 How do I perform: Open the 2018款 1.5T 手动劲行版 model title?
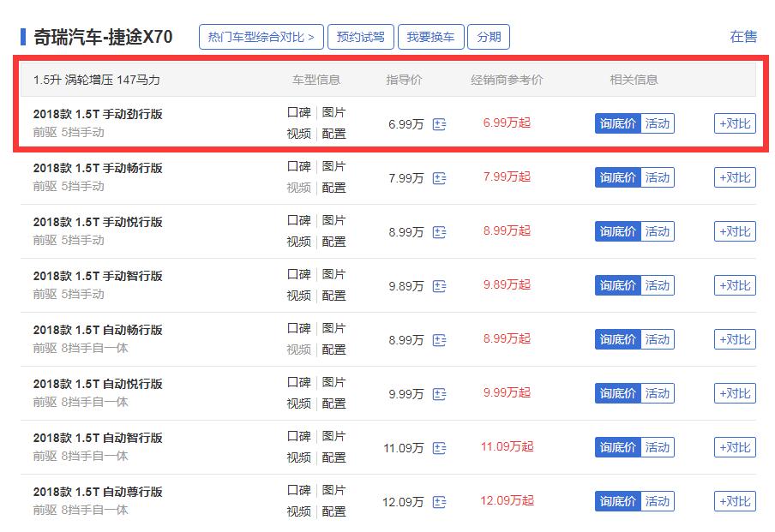pyautogui.click(x=98, y=114)
